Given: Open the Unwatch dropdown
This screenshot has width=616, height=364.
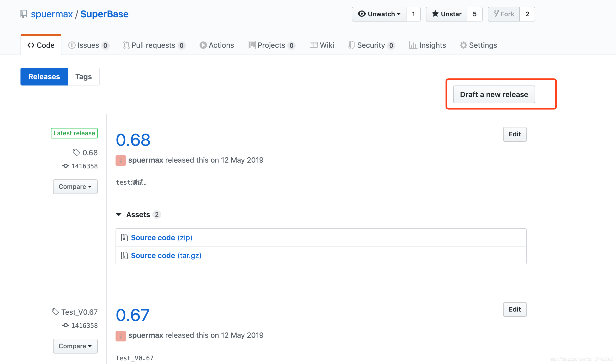Looking at the screenshot, I should tap(379, 14).
